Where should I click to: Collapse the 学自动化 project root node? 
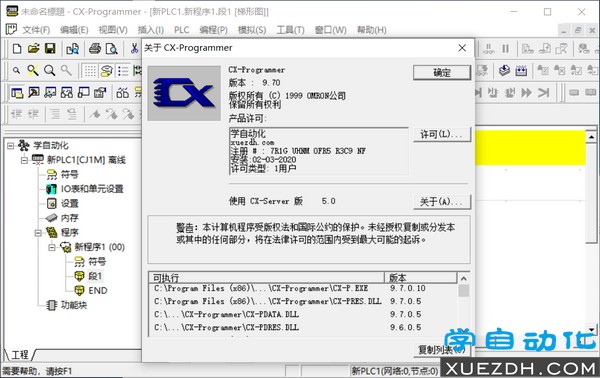(11, 145)
